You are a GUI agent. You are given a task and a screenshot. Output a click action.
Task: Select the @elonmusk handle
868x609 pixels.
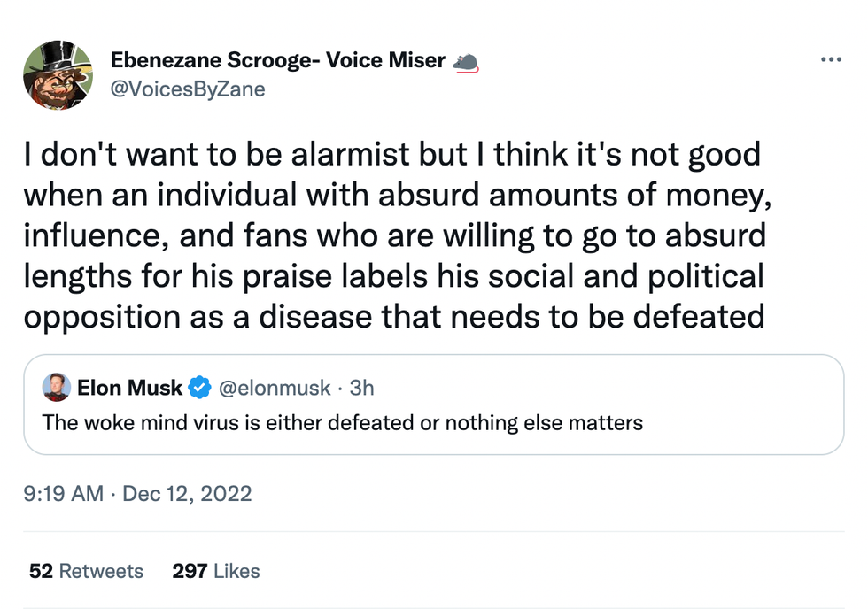(x=275, y=388)
